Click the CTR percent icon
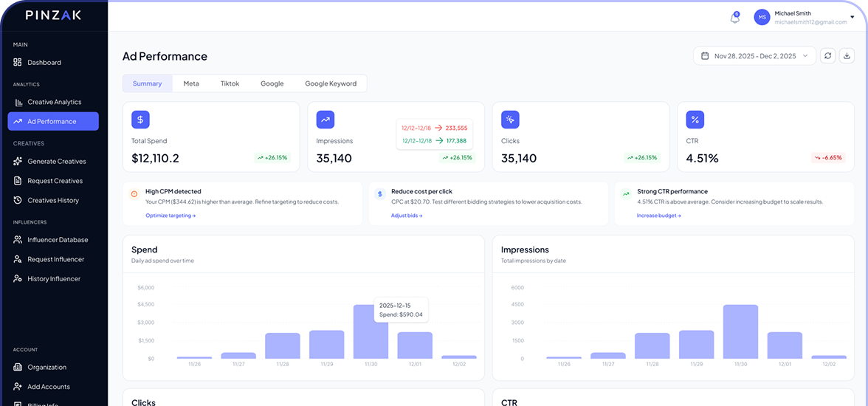The image size is (868, 406). [x=695, y=120]
